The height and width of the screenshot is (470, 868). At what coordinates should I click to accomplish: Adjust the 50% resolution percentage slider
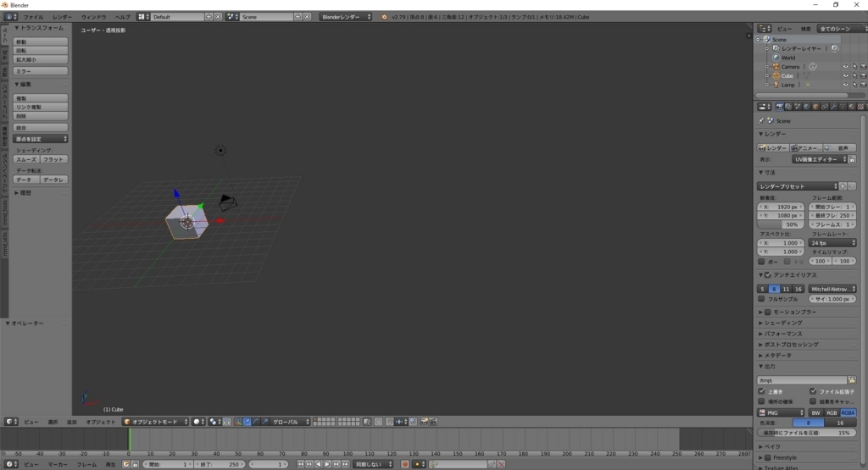[781, 224]
